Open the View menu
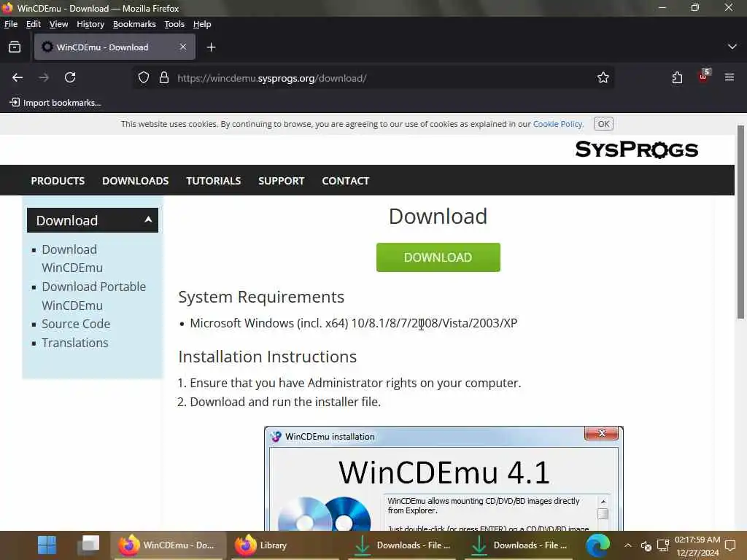747x560 pixels. pos(58,24)
